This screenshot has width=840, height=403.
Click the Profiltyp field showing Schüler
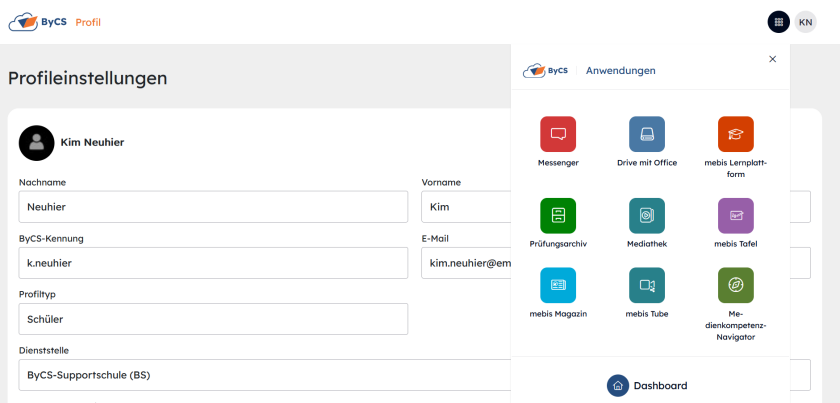point(213,319)
